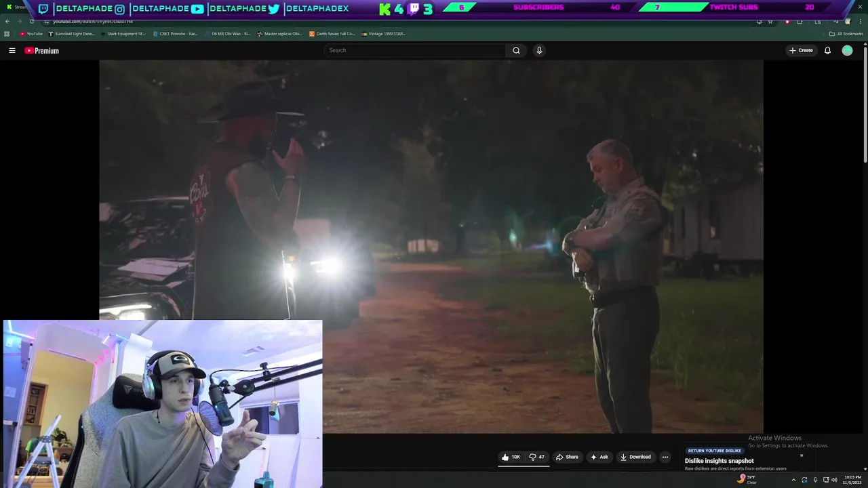Image resolution: width=868 pixels, height=488 pixels.
Task: Click the SUBSCRIBERS goal bar
Action: point(538,7)
